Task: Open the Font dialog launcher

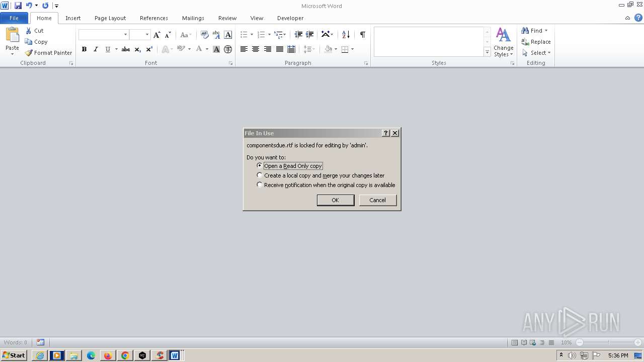Action: [231, 63]
